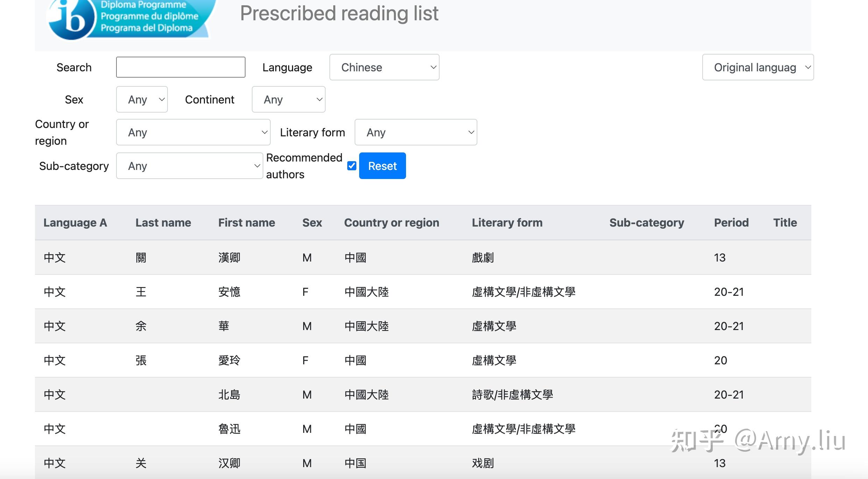Uncheck the Recommended authors checkbox
Image resolution: width=868 pixels, height=479 pixels.
click(x=351, y=166)
